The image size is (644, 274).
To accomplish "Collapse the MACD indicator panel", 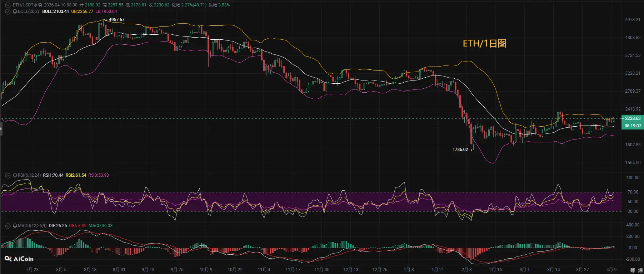I will pyautogui.click(x=8, y=226).
